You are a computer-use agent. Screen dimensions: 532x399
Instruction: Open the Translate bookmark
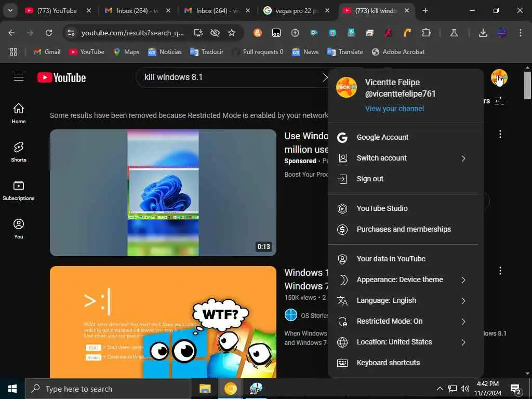click(345, 52)
